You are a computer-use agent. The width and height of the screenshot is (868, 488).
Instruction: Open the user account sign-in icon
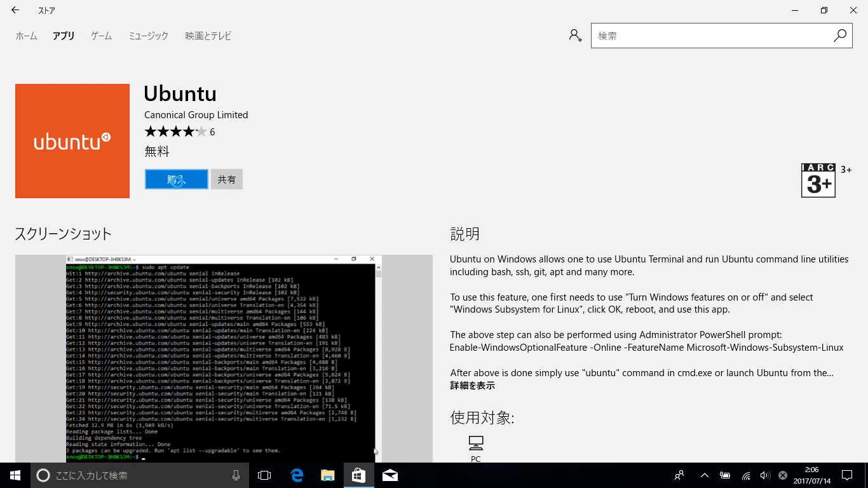[575, 36]
